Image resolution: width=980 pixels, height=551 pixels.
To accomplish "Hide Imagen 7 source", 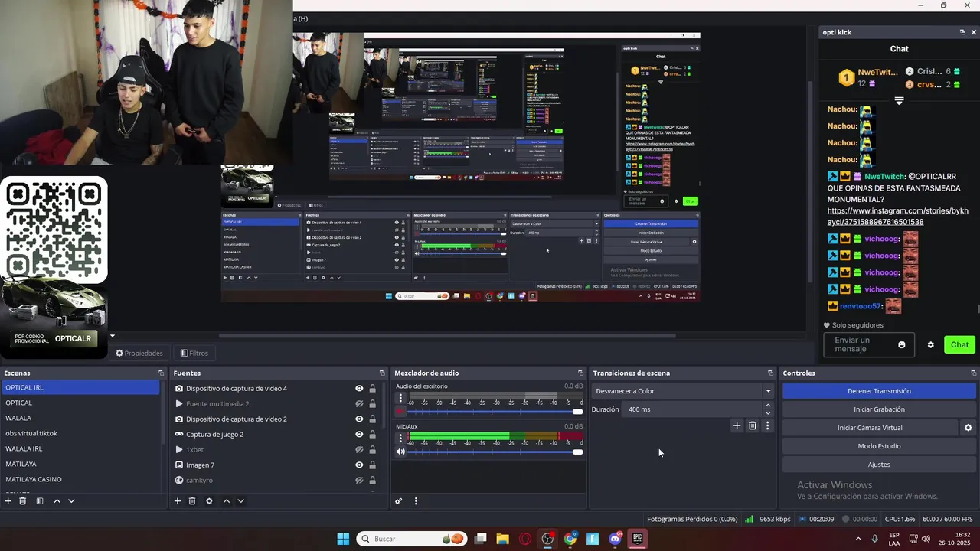I will click(359, 465).
